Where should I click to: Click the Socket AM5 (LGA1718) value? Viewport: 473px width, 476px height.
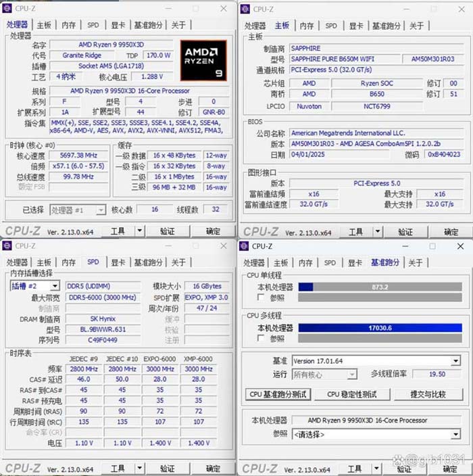[x=111, y=66]
